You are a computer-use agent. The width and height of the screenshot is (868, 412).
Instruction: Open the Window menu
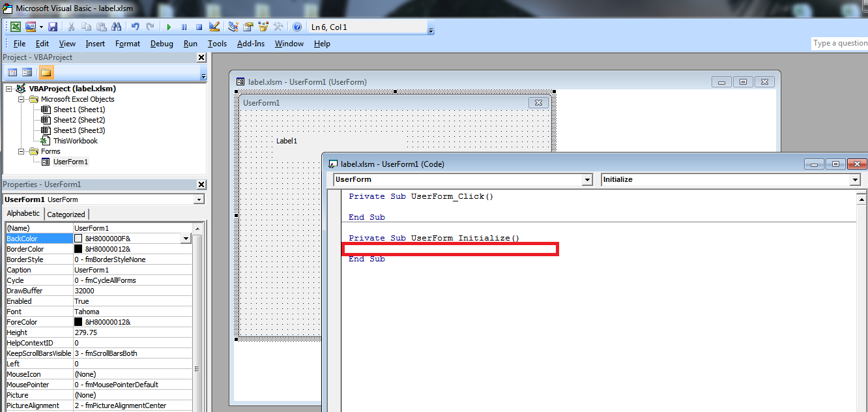pyautogui.click(x=289, y=44)
